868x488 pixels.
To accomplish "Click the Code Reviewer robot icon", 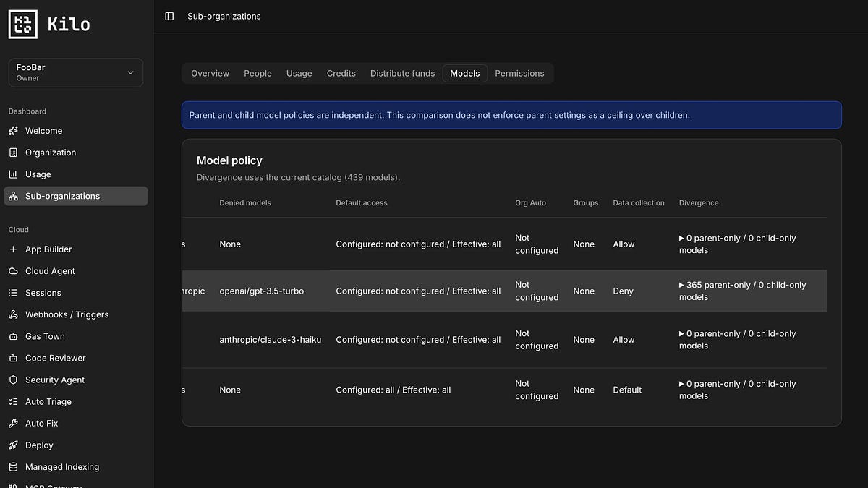I will 13,358.
